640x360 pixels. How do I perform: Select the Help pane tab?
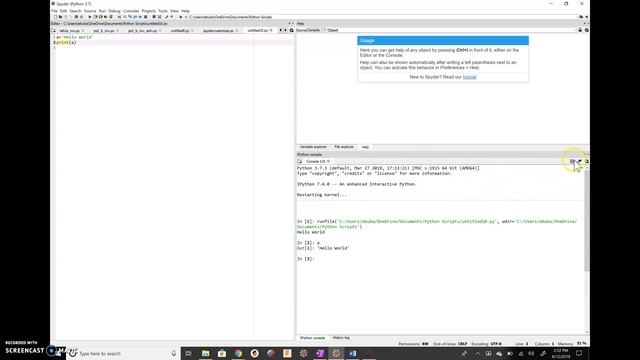[x=365, y=147]
